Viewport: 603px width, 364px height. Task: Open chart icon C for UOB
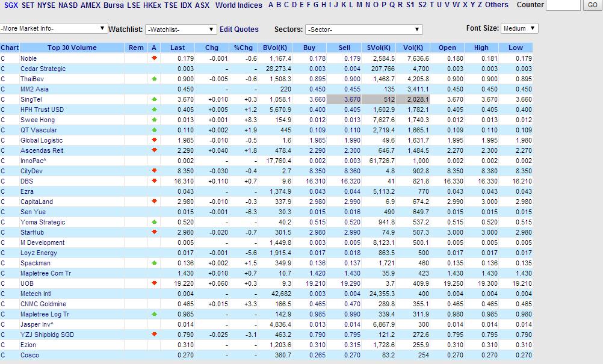(x=2, y=283)
